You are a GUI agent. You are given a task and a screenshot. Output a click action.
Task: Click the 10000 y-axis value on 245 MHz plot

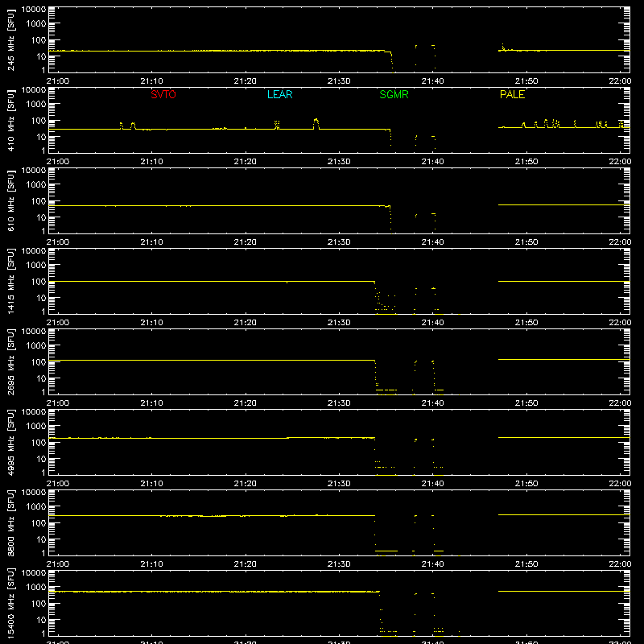(34, 10)
